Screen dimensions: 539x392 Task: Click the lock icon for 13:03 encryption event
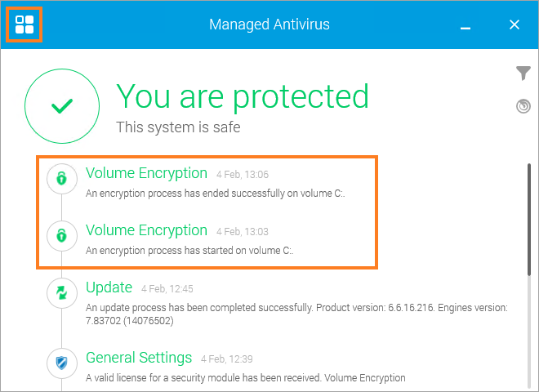pyautogui.click(x=62, y=235)
